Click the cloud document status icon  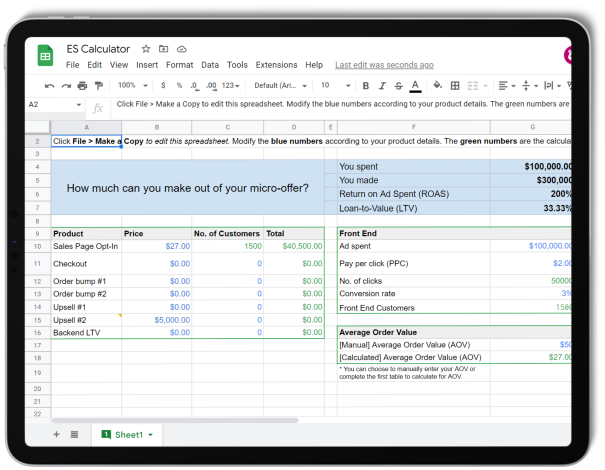click(182, 49)
